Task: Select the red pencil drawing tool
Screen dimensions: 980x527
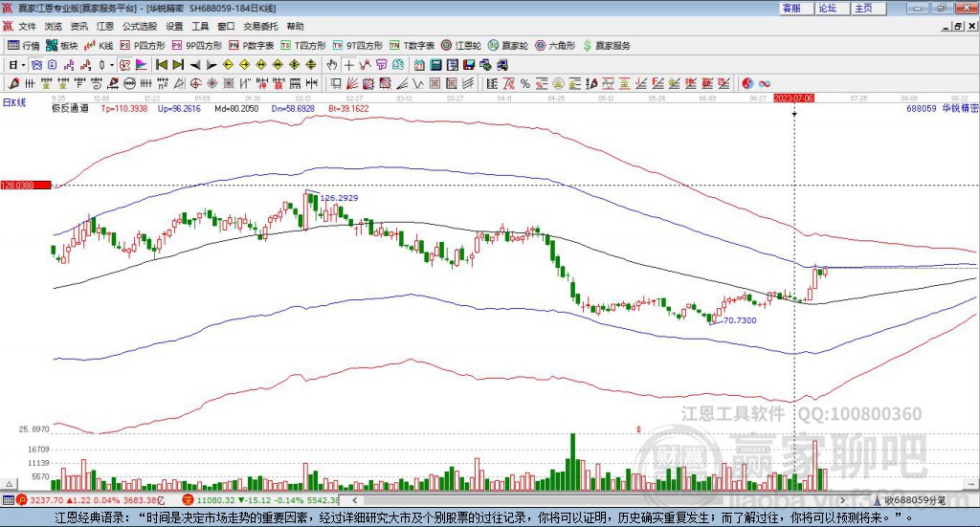Action: click(x=13, y=83)
